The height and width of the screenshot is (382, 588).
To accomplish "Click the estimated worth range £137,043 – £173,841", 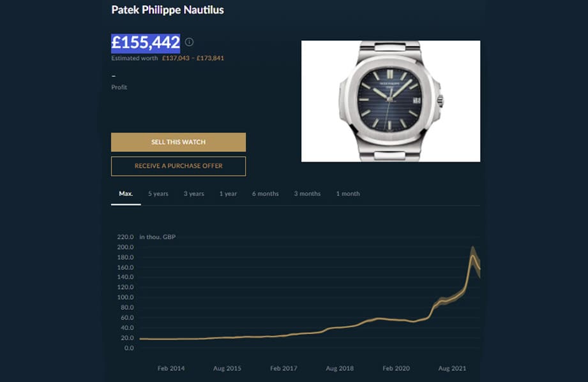I will pyautogui.click(x=193, y=58).
